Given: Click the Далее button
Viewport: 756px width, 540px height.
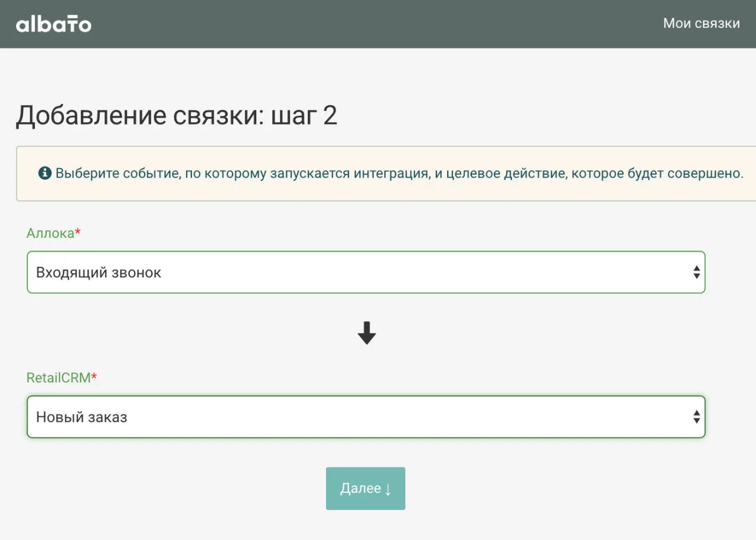Looking at the screenshot, I should (366, 489).
